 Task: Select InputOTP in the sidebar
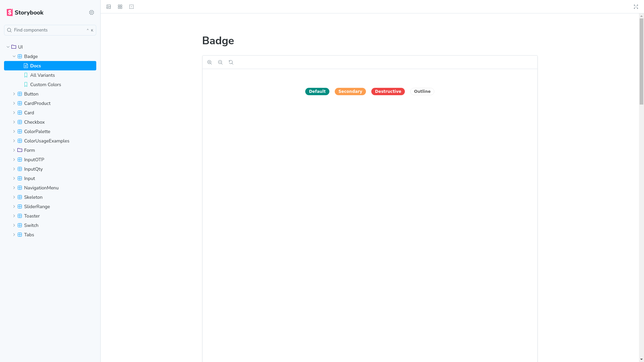click(50, 160)
